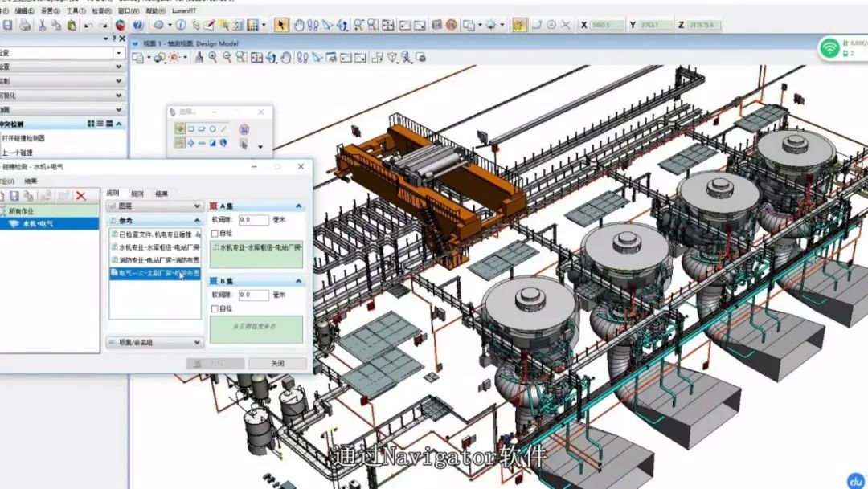Image resolution: width=868 pixels, height=489 pixels.
Task: Expand the 项集/命名组 dropdown
Action: pyautogui.click(x=195, y=342)
